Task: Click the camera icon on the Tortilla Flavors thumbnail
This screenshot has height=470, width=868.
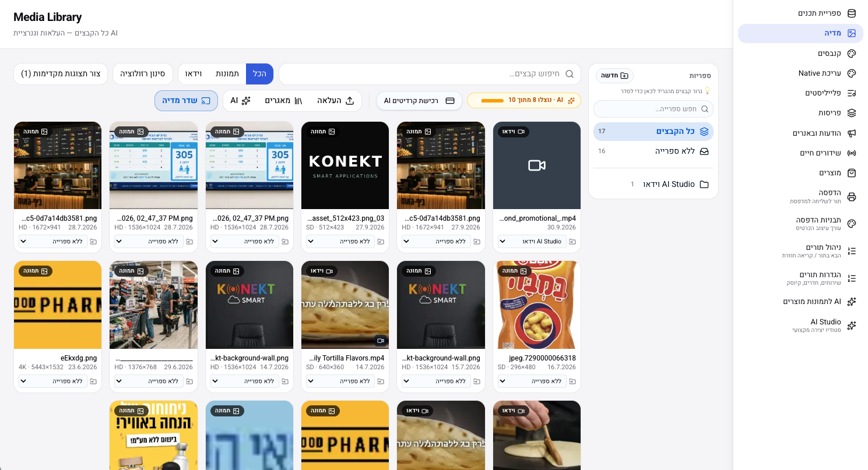Action: click(x=381, y=340)
